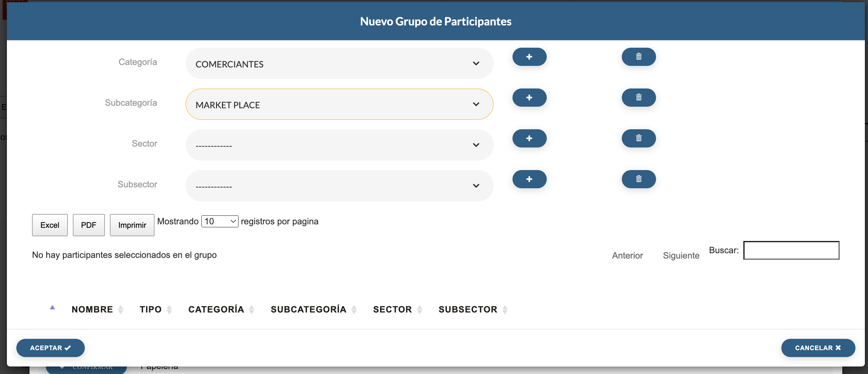Remove Subsector via trash icon
This screenshot has width=868, height=374.
638,179
